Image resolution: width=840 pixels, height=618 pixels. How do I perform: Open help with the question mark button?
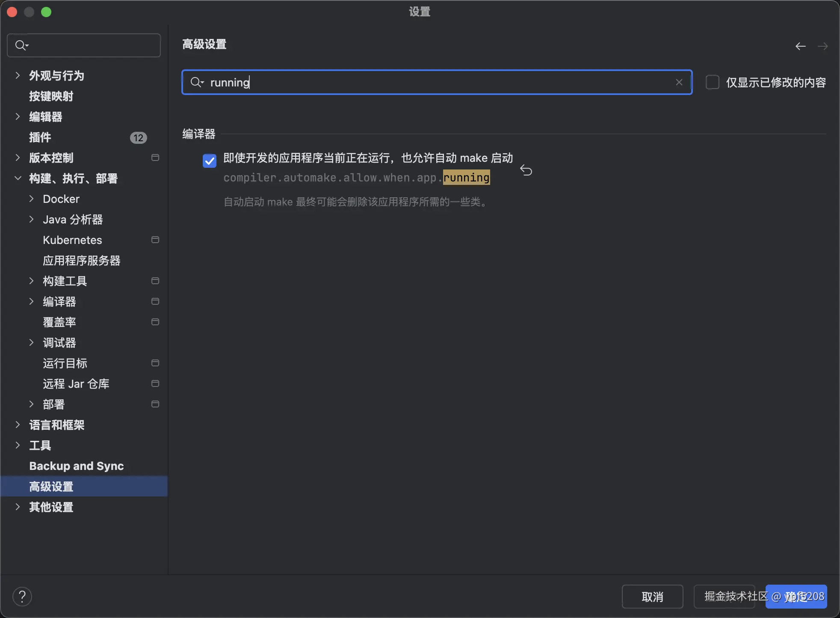22,596
